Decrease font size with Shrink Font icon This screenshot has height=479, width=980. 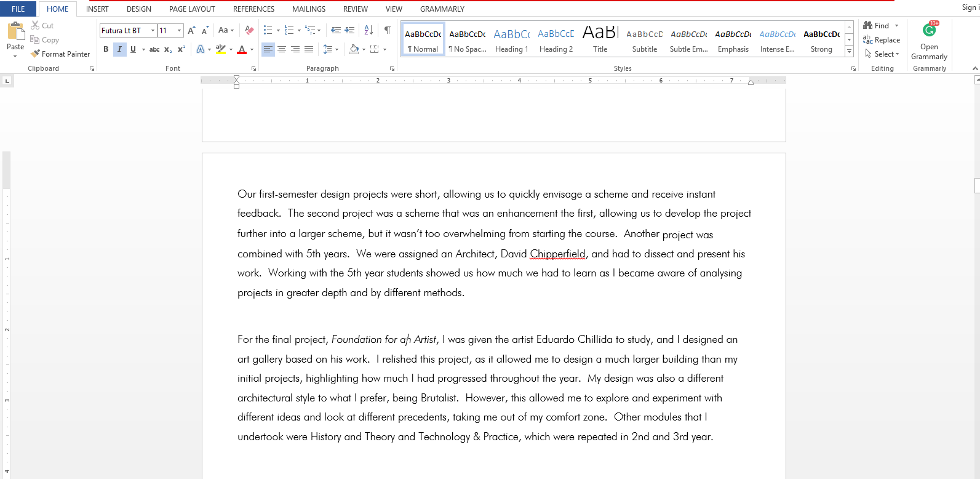pyautogui.click(x=205, y=30)
